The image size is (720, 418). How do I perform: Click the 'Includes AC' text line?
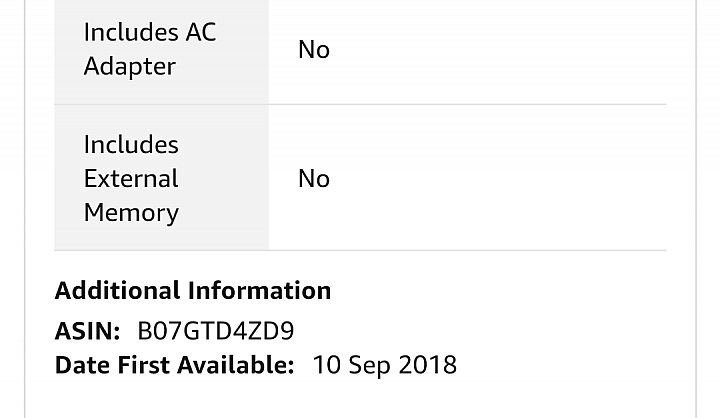[150, 33]
